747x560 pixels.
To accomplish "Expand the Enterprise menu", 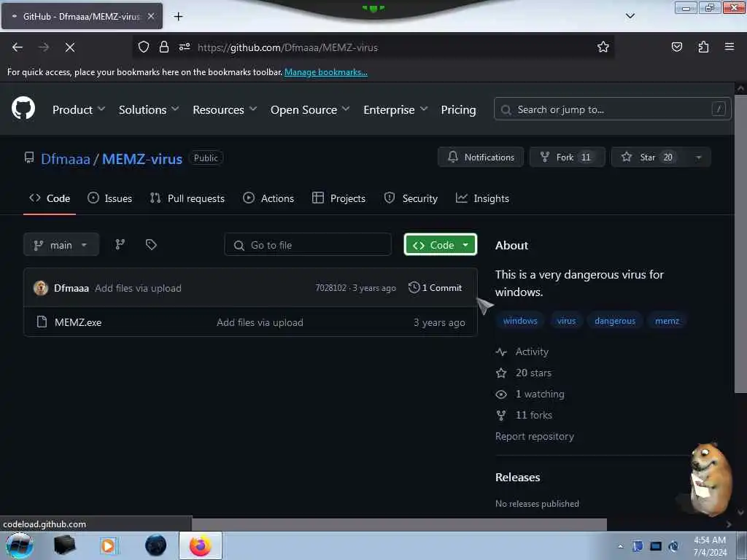I will 395,109.
